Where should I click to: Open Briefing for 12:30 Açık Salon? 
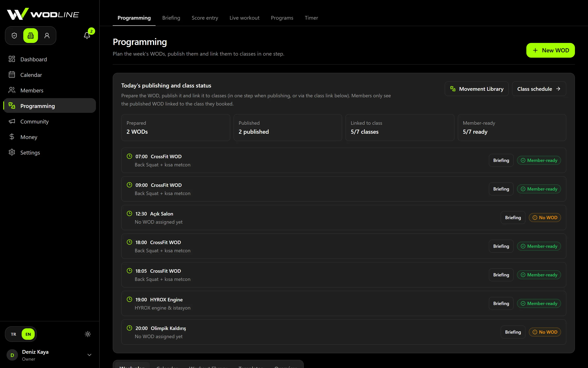(x=513, y=218)
